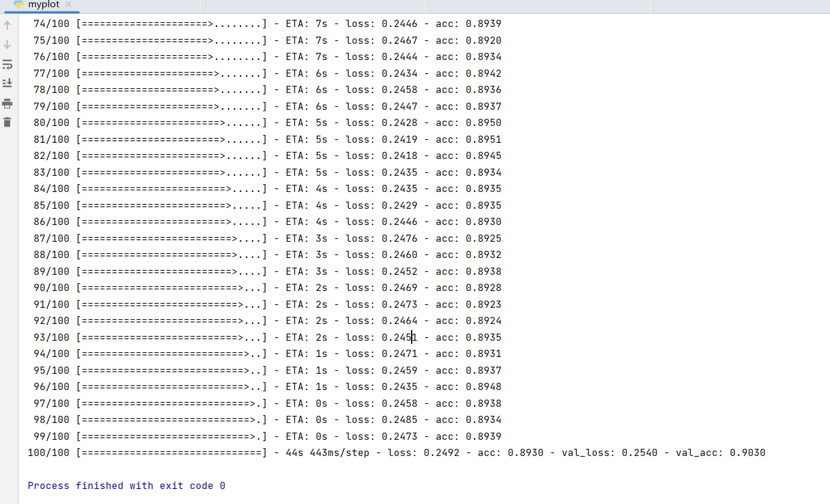Image resolution: width=830 pixels, height=504 pixels.
Task: Click ETA: 7s on the 76/100 line
Action: click(x=307, y=57)
